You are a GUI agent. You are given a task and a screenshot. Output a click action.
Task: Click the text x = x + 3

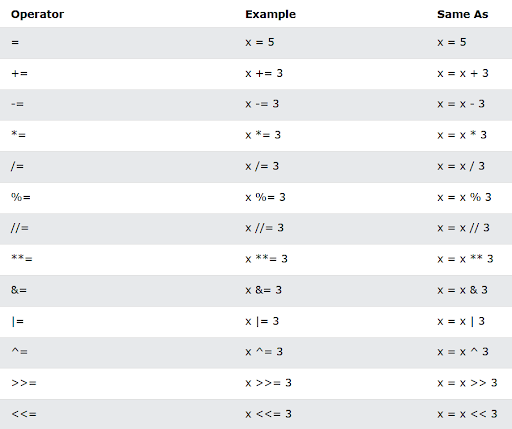pyautogui.click(x=463, y=73)
